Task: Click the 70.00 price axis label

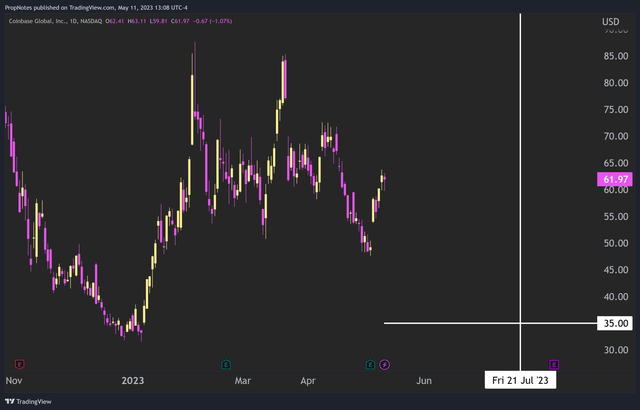Action: (616, 136)
